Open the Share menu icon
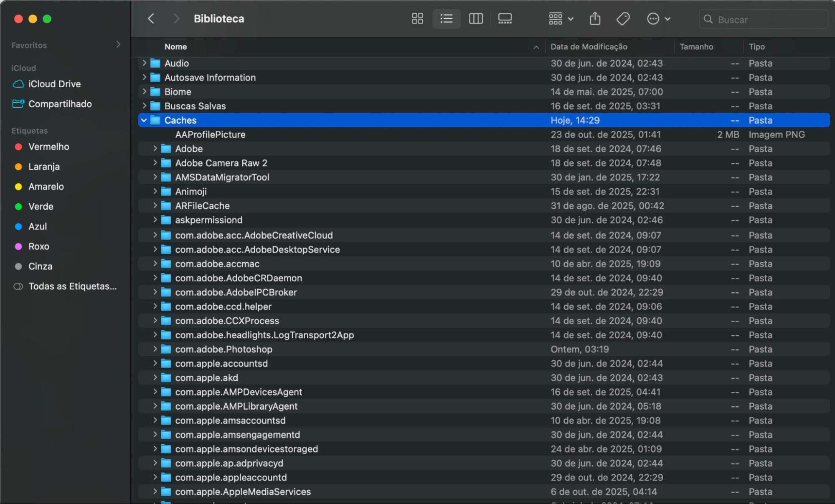Screen dimensions: 835x504 point(595,19)
